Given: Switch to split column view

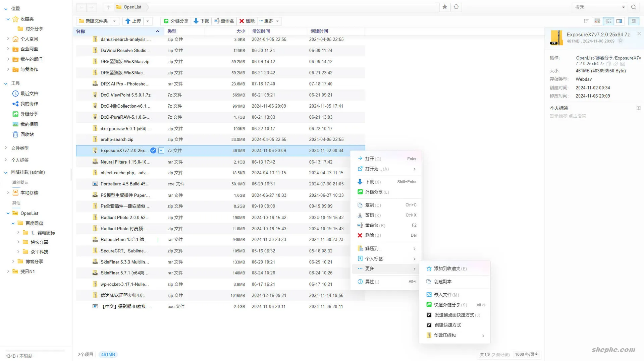Looking at the screenshot, I should 619,21.
